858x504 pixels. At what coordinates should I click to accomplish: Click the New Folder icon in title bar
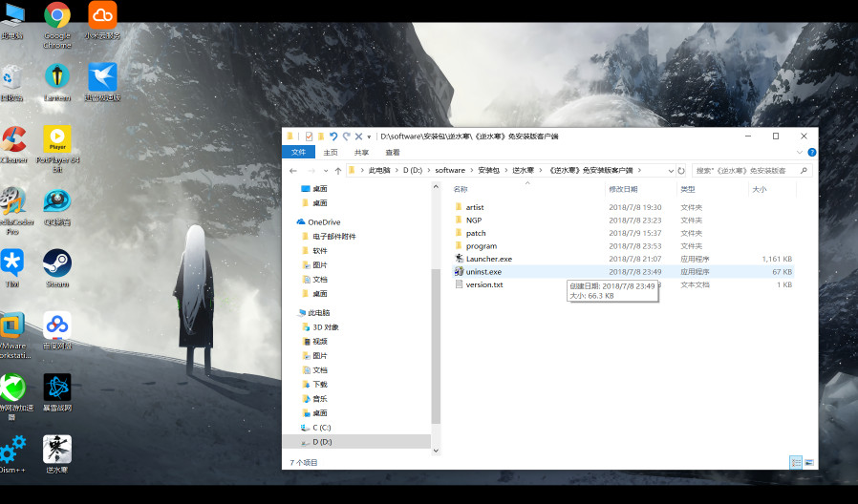(321, 136)
